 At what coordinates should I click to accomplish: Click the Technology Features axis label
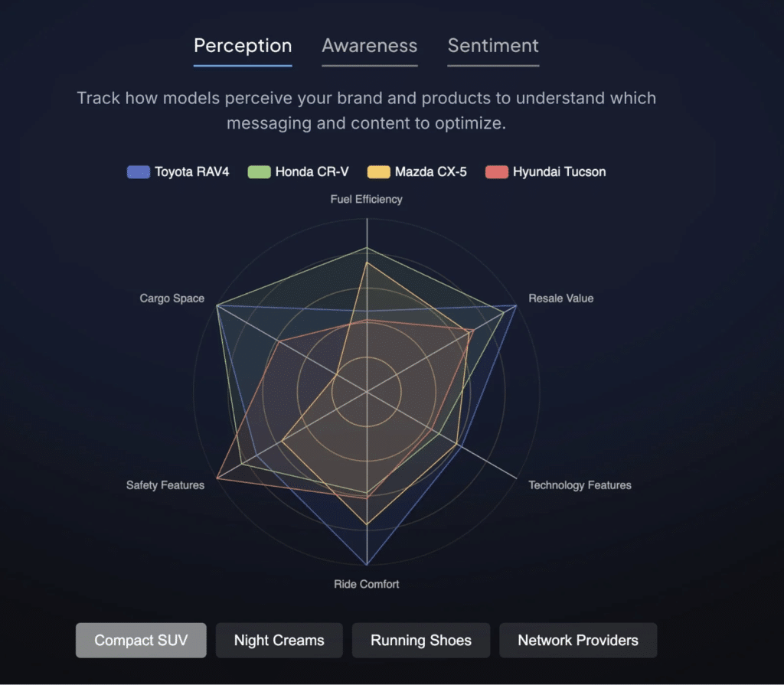pos(580,485)
